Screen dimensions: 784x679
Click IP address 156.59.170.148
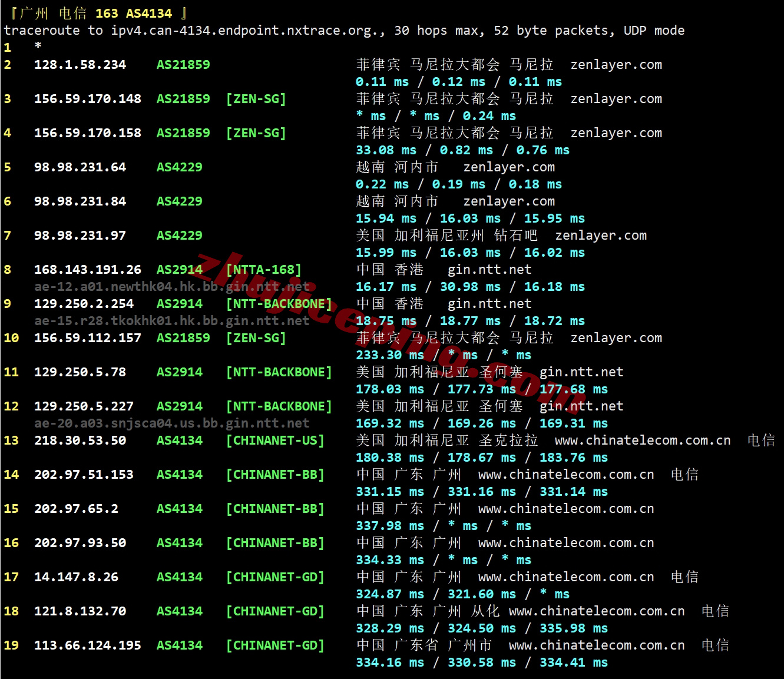[x=88, y=99]
